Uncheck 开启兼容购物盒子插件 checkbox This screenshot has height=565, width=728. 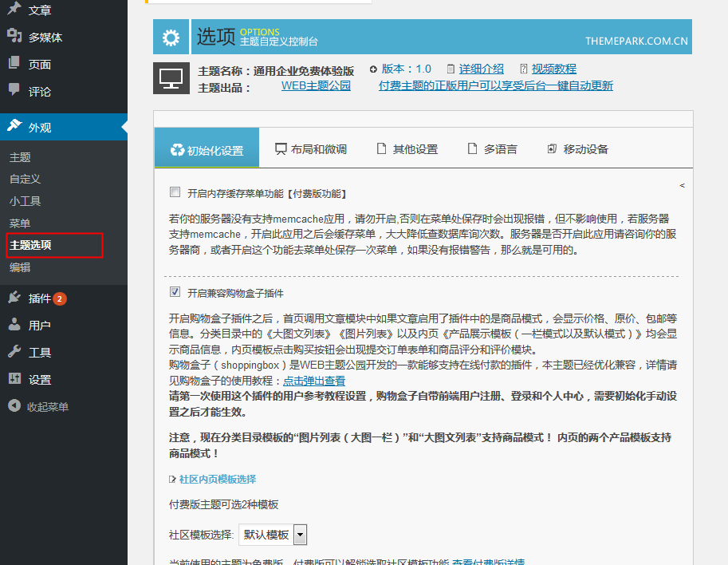tap(175, 293)
